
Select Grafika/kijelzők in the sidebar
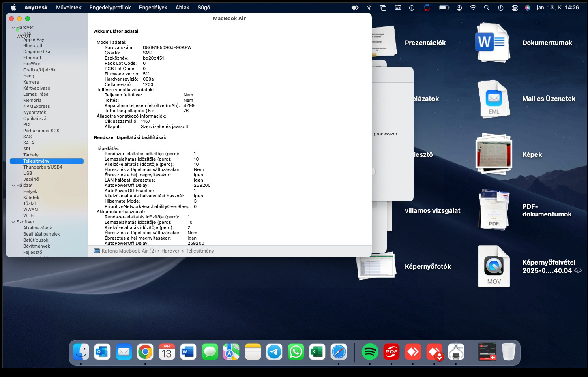(39, 70)
